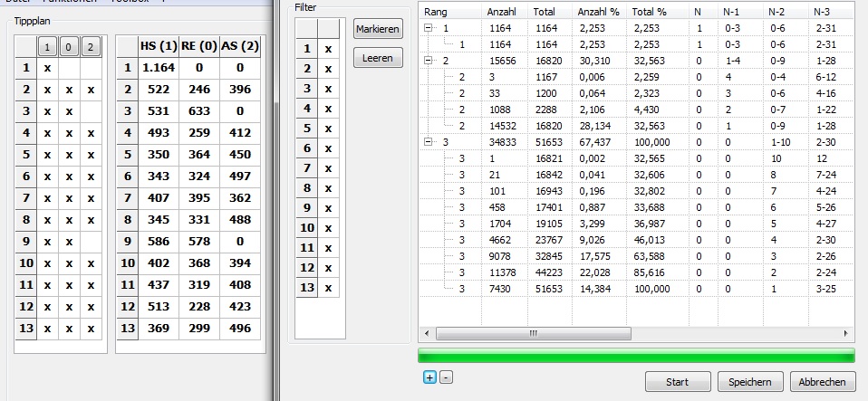Toggle Tippplan row 1 tip x under column 1
The image size is (868, 401).
click(x=48, y=68)
